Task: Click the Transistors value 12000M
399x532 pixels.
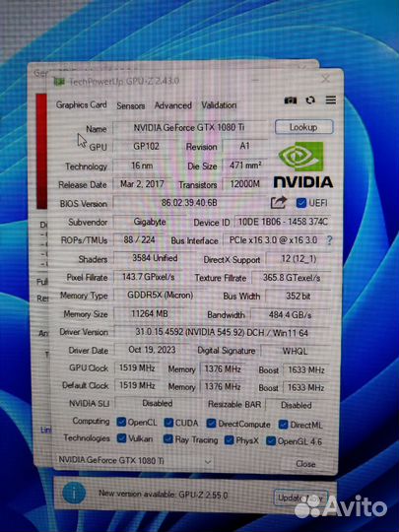Action: point(245,184)
